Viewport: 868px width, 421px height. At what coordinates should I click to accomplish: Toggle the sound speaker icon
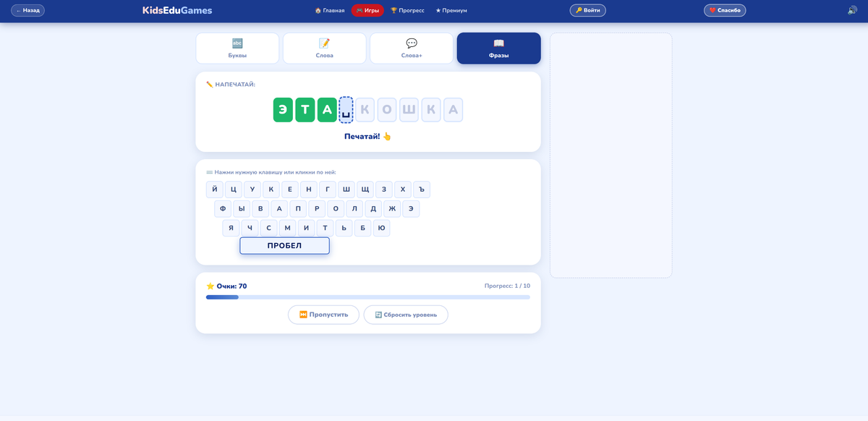(x=852, y=10)
